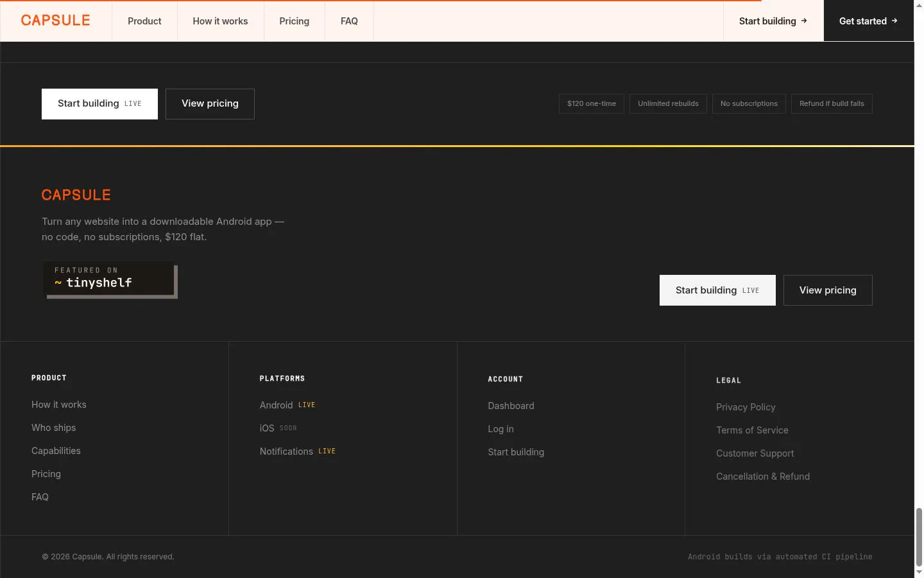Open the Featured on tinyshelf badge

coord(110,279)
